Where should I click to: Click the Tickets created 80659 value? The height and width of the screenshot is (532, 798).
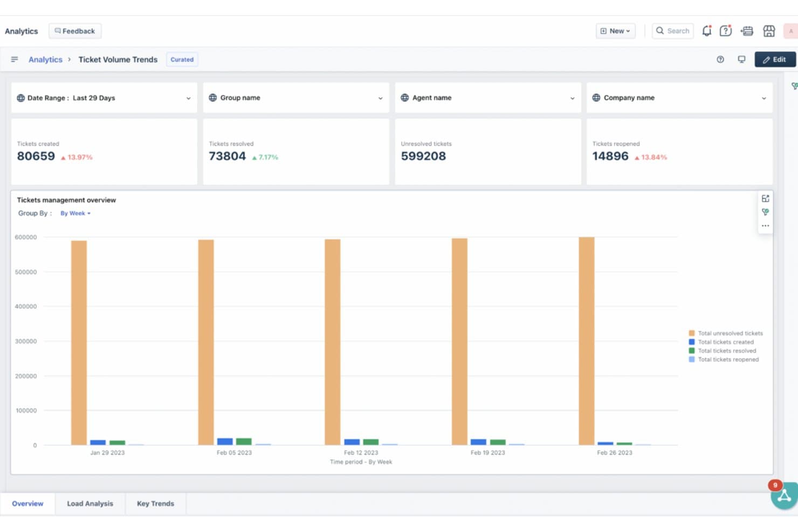pyautogui.click(x=36, y=156)
